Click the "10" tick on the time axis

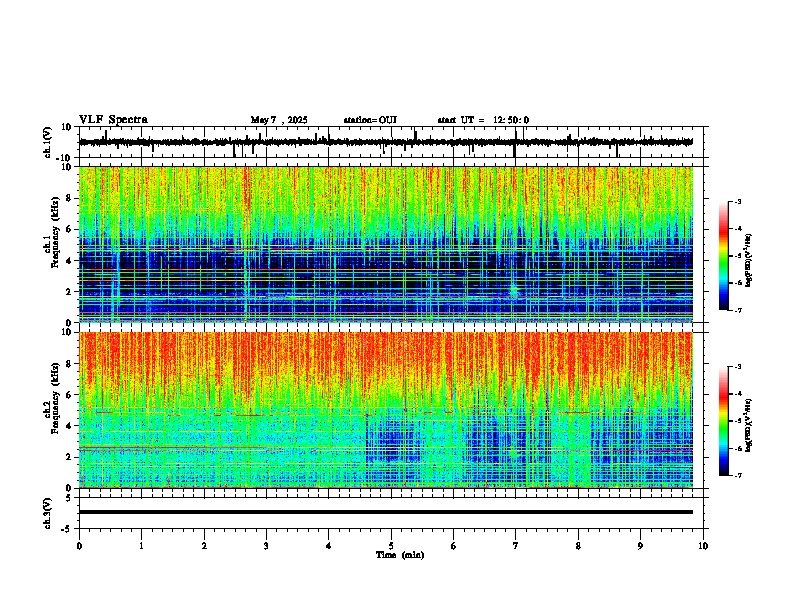703,546
